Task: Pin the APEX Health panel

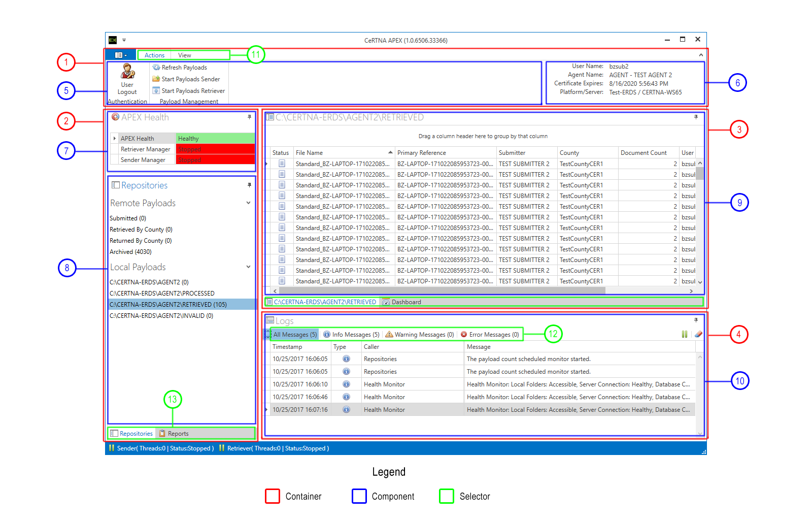Action: 249,117
